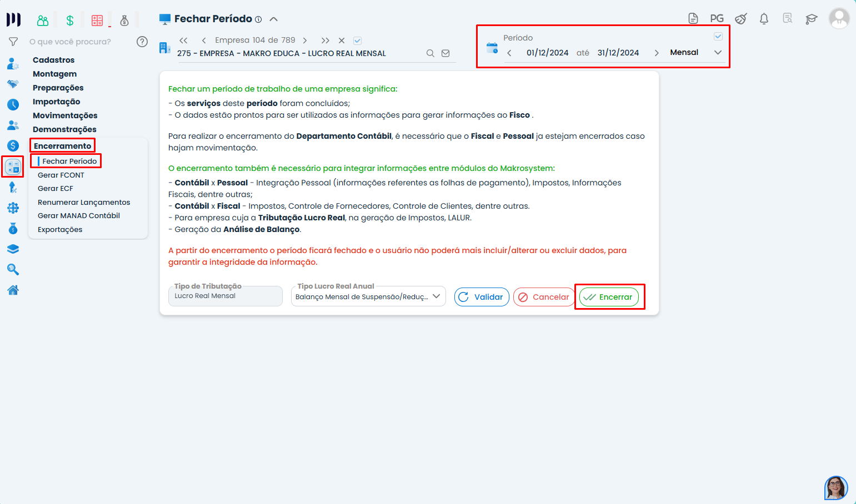Click the filter funnel icon
This screenshot has height=504, width=856.
click(x=13, y=42)
